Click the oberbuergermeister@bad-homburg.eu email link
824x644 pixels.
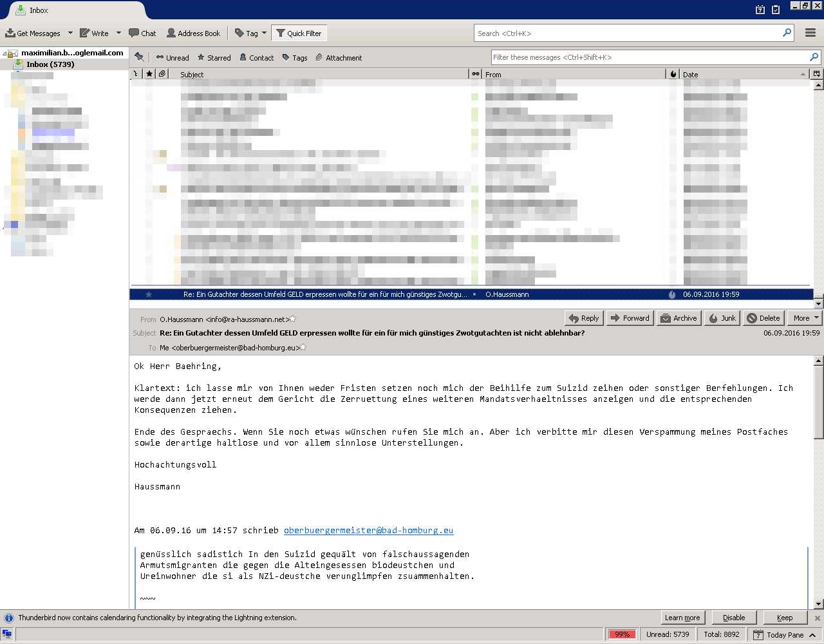pos(368,531)
